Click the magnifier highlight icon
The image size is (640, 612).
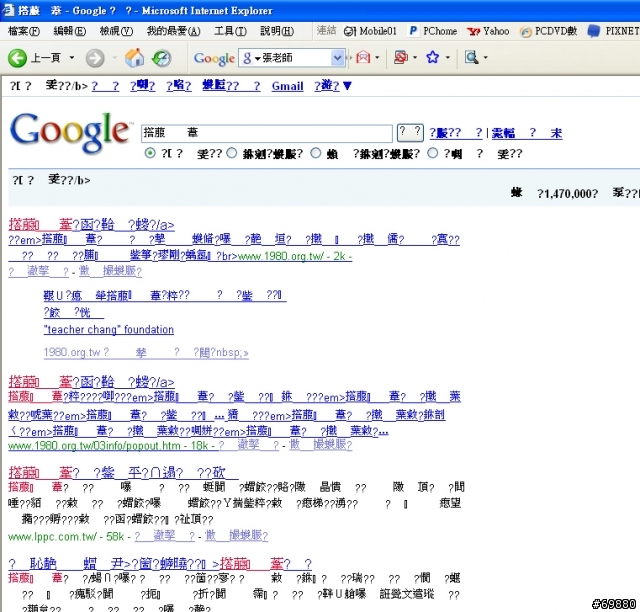[471, 57]
